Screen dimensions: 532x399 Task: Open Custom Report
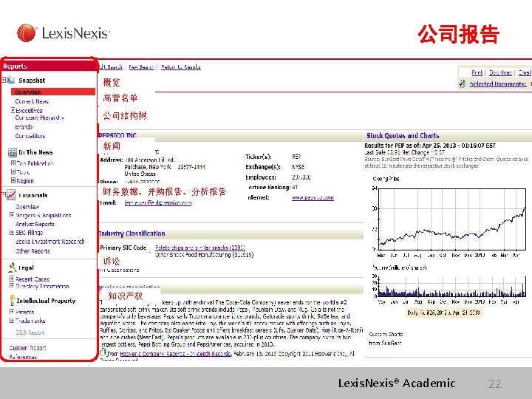click(27, 348)
